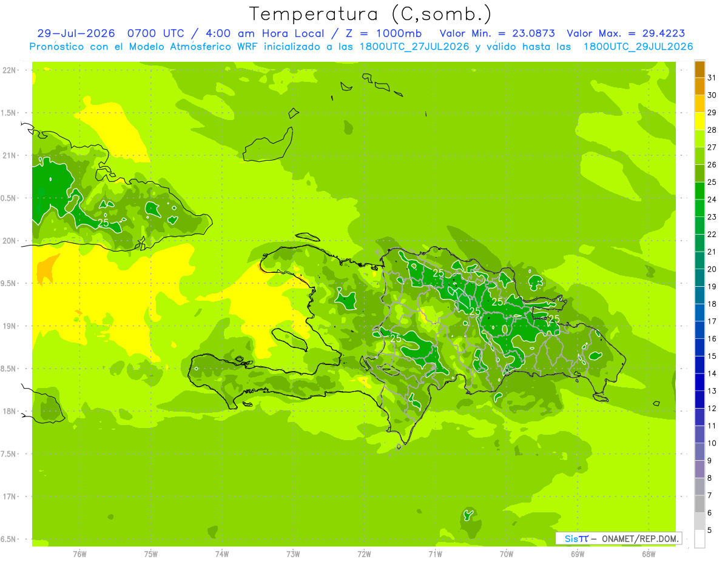Click the 25 contour label over Cuba

[x=103, y=223]
